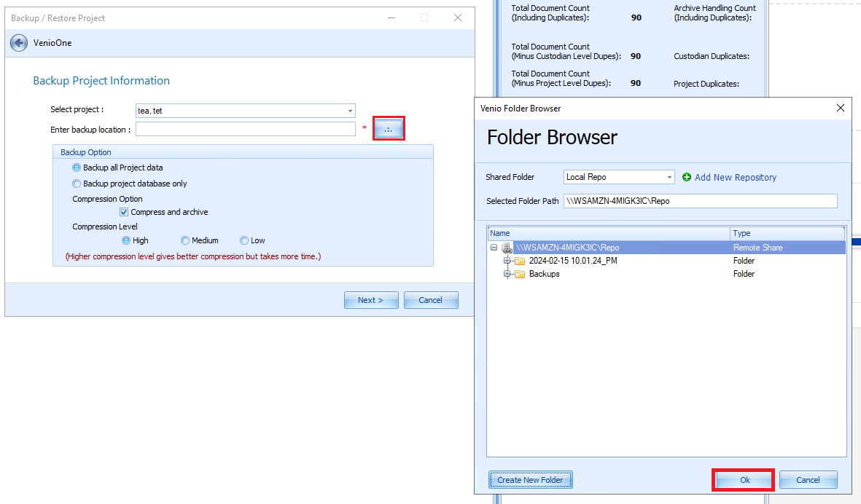Close the Venio Folder Browser dialog
861x504 pixels.
840,108
